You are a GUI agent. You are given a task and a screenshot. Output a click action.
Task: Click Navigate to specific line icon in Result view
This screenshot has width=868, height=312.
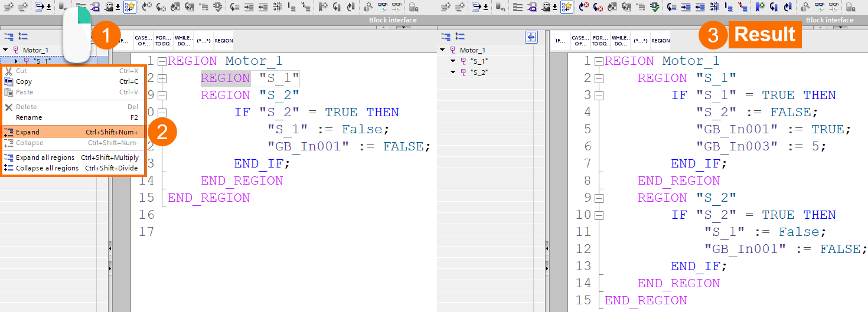click(476, 6)
